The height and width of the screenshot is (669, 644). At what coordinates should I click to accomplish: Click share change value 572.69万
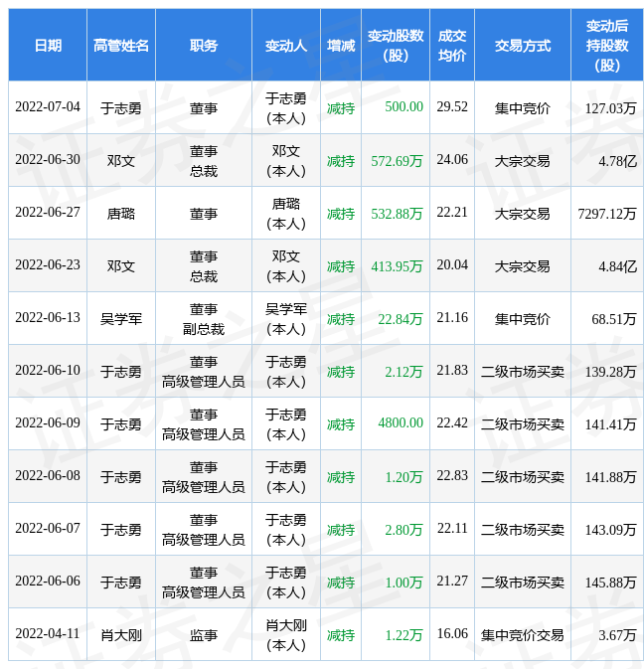pos(398,161)
